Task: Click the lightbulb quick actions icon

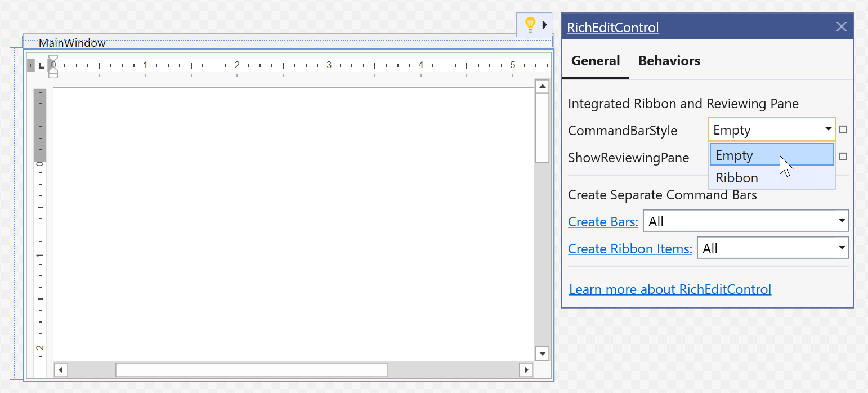Action: pyautogui.click(x=529, y=25)
